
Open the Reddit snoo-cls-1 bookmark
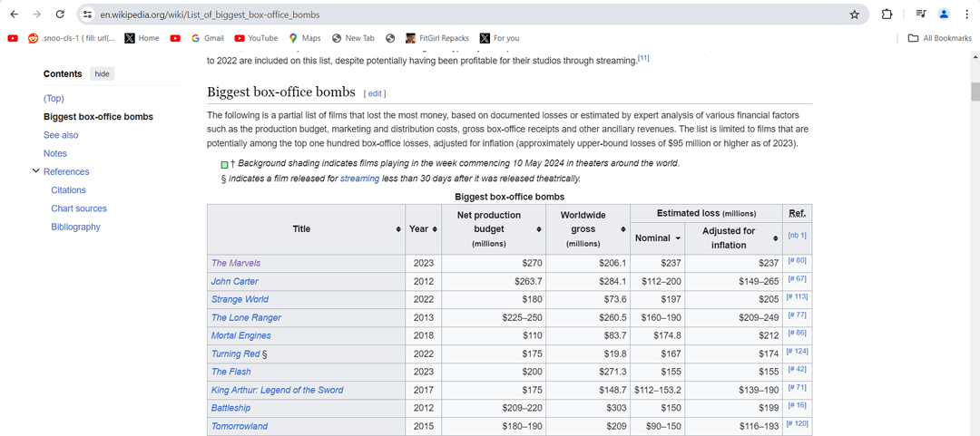(x=72, y=38)
